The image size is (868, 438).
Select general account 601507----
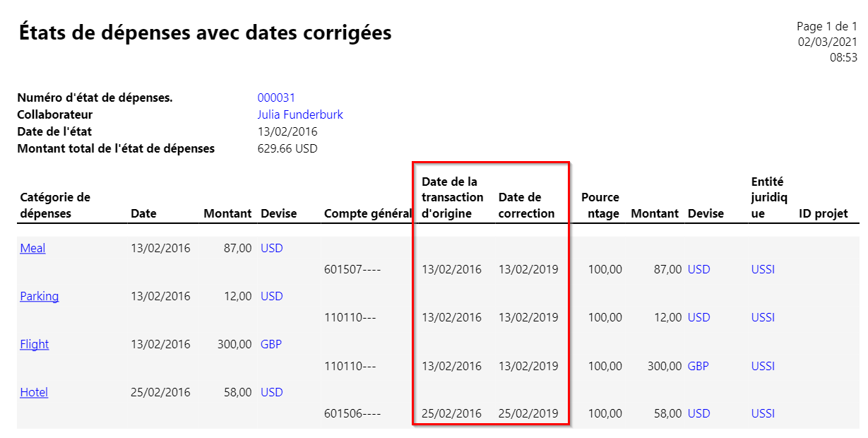(x=352, y=269)
